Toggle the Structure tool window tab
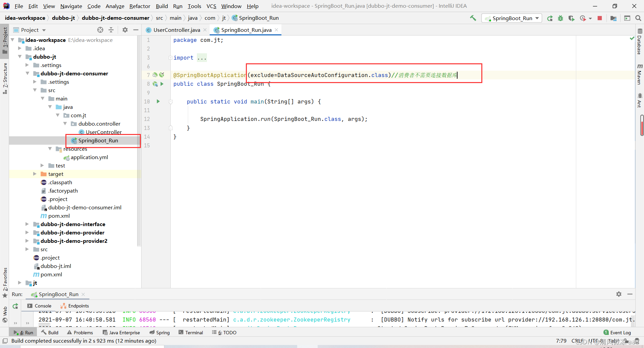The width and height of the screenshot is (644, 348). [x=5, y=78]
